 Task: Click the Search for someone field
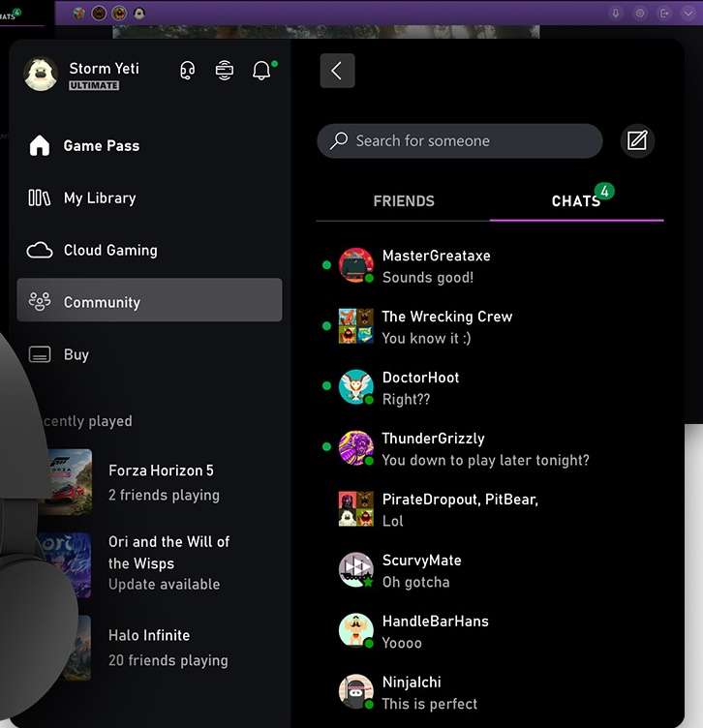[460, 140]
